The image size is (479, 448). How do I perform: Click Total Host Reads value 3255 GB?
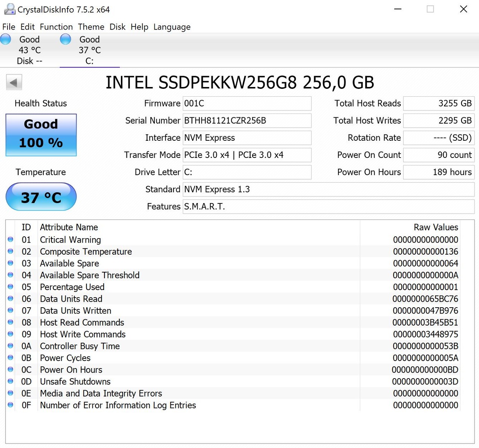(439, 103)
